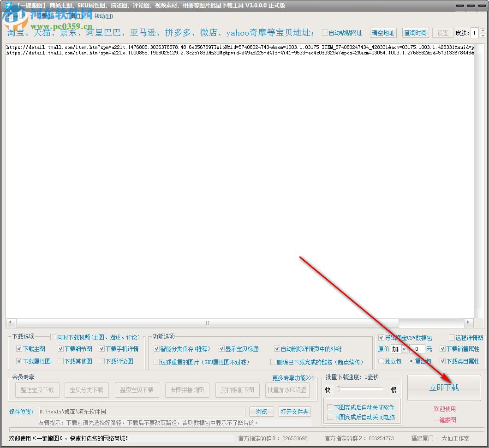Viewport: 489px width, 448px height.
Task: Click the 打开文件夹 button
Action: [294, 412]
